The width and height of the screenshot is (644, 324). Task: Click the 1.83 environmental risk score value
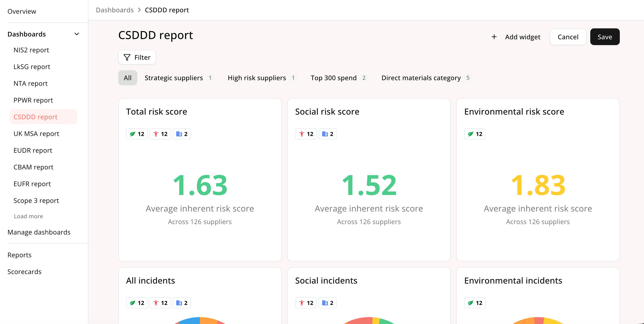click(x=538, y=185)
